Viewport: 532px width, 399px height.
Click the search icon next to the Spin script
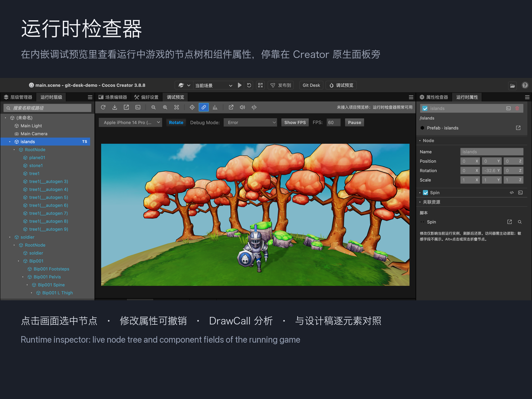pyautogui.click(x=520, y=222)
